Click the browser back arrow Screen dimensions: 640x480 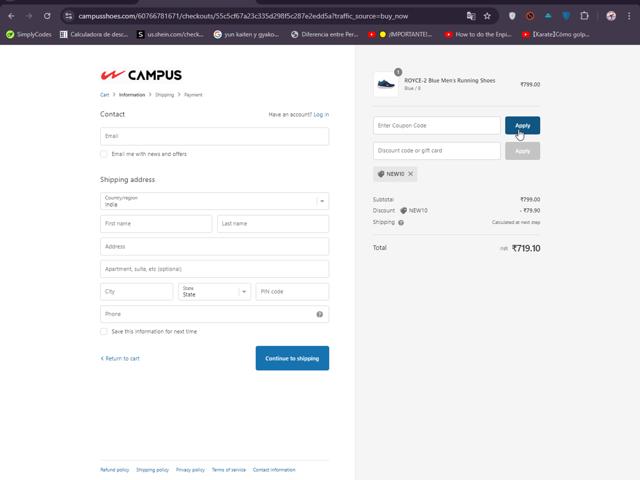tap(11, 16)
